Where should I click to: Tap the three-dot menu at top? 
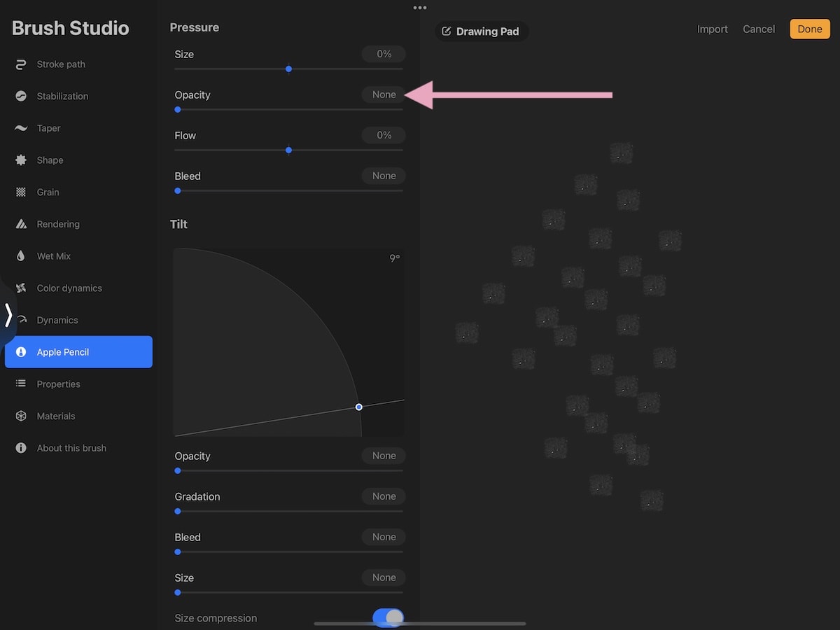420,8
